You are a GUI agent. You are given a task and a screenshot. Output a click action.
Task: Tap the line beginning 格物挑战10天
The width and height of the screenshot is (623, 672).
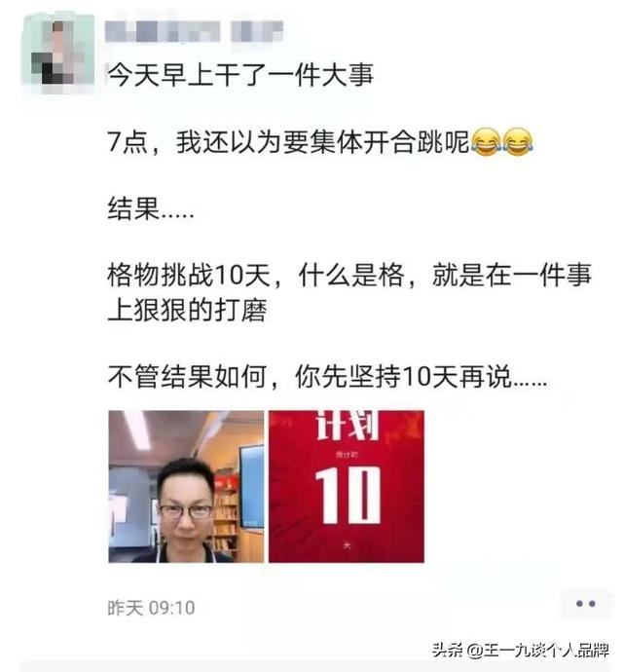coord(349,275)
